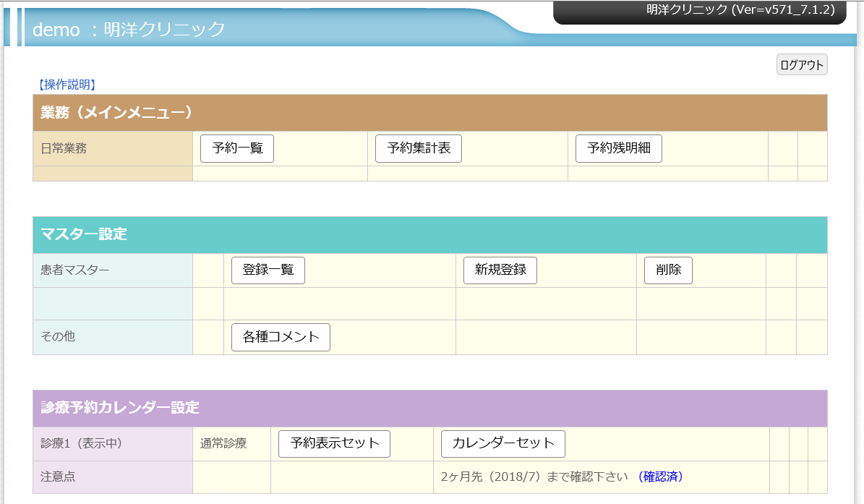This screenshot has height=504, width=864.
Task: Click 新規登録 to register a patient
Action: pos(500,270)
